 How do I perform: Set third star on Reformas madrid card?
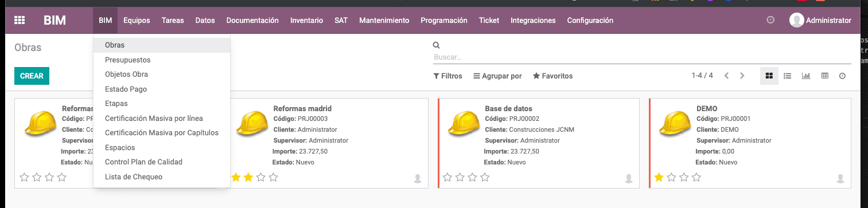pos(261,178)
